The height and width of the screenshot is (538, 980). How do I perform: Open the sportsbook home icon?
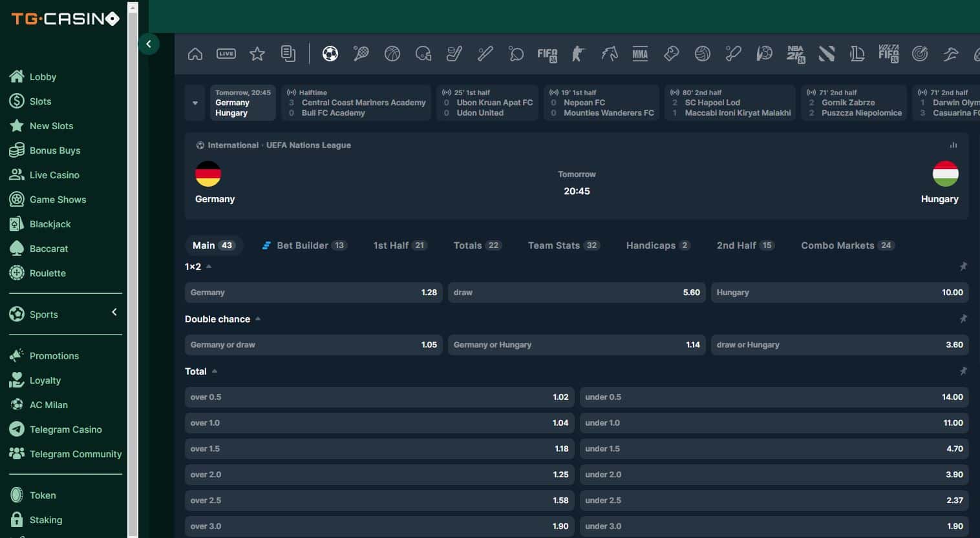click(x=195, y=54)
